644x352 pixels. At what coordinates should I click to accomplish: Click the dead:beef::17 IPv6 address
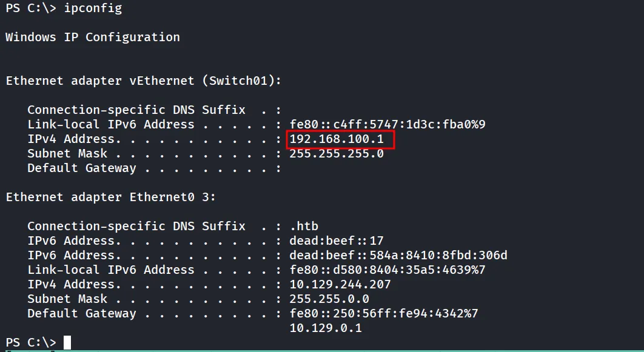tap(337, 241)
